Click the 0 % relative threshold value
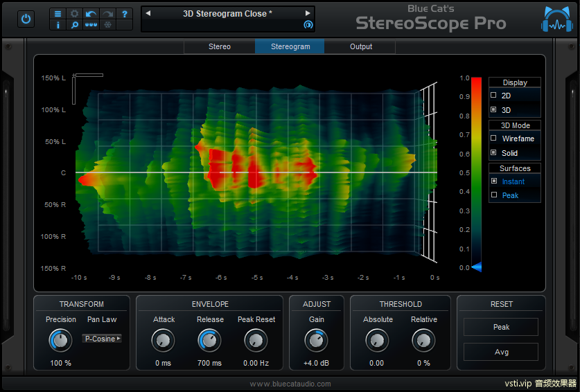Viewport: 580px width, 392px height. [423, 363]
